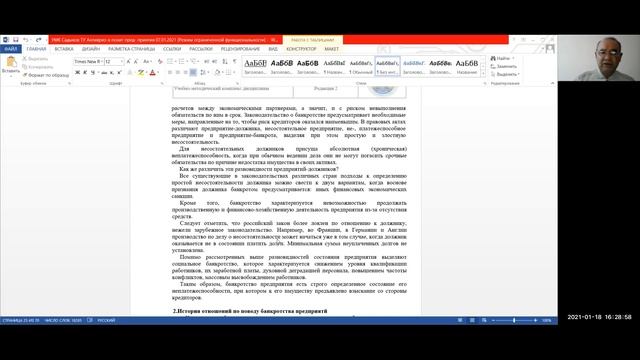640x360 pixels.
Task: Click the zoom slider handle
Action: click(514, 321)
